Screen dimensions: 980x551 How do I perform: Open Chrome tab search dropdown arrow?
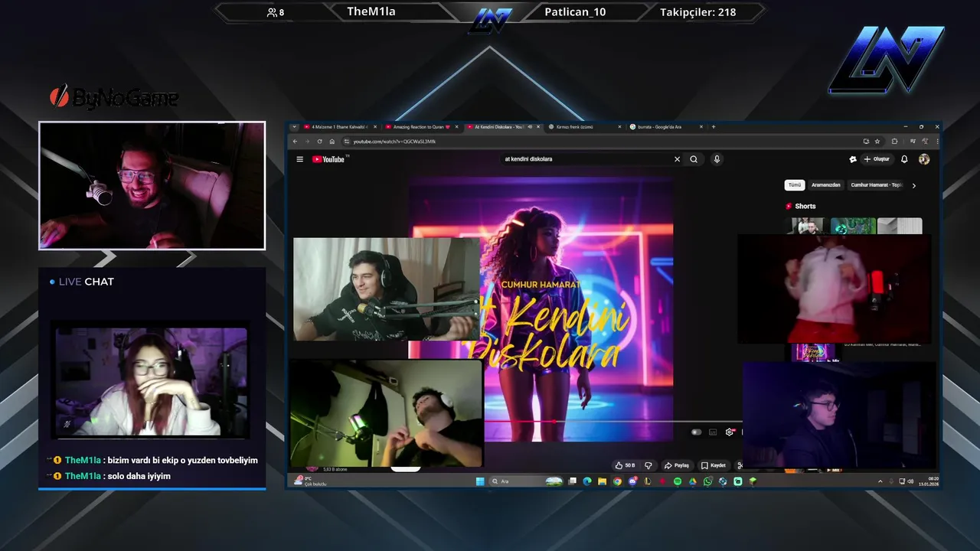(x=295, y=127)
